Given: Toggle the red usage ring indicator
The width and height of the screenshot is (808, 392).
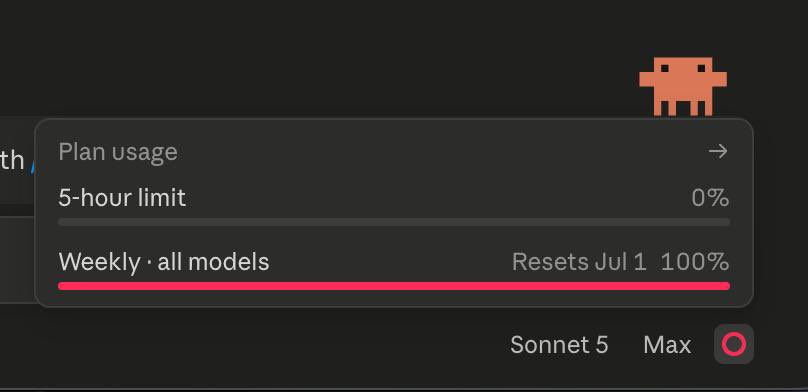Looking at the screenshot, I should click(734, 344).
